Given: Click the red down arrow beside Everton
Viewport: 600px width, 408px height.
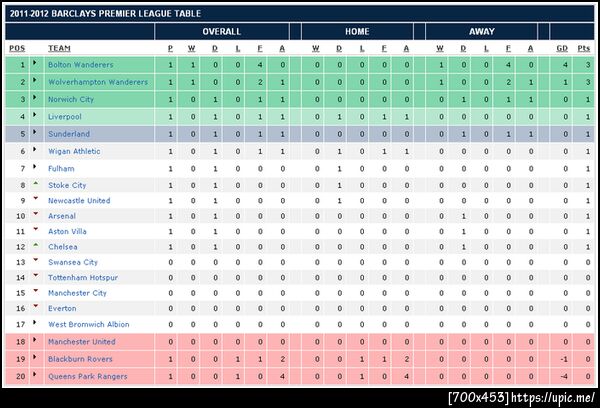Looking at the screenshot, I should tap(36, 306).
